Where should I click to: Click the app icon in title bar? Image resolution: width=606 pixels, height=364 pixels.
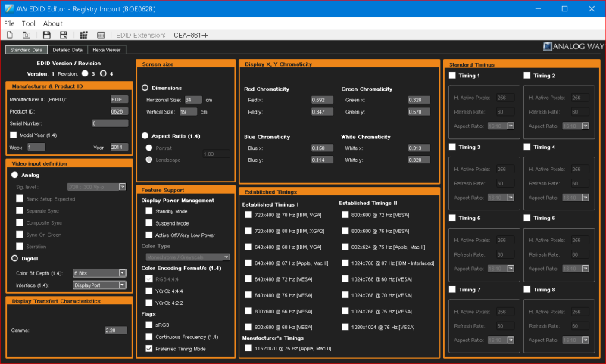click(x=8, y=8)
